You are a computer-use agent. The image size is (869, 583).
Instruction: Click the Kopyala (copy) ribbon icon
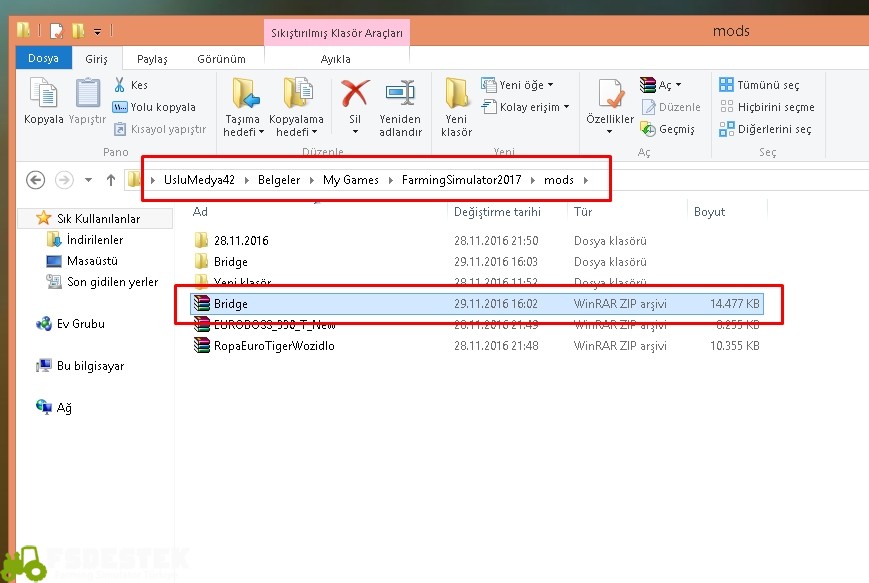(x=43, y=95)
